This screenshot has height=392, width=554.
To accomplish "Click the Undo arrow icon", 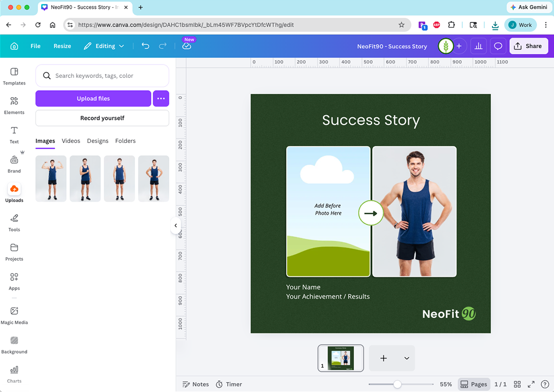I will [x=145, y=46].
